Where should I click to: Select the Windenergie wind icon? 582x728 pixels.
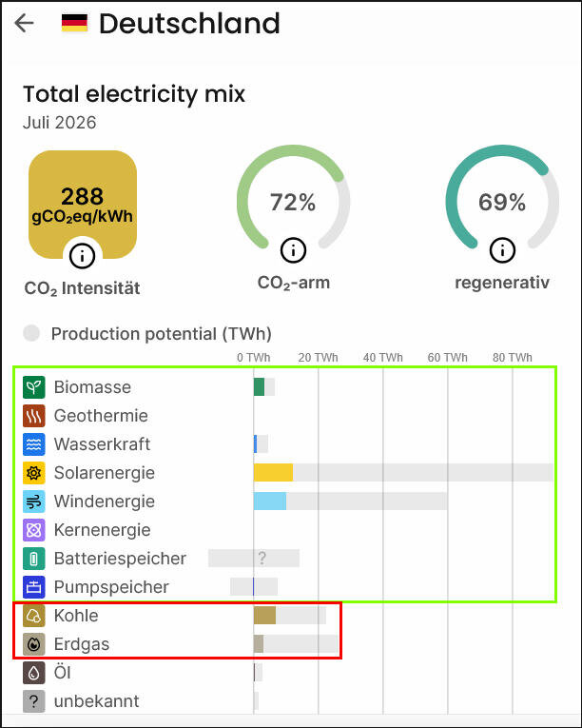pyautogui.click(x=34, y=502)
